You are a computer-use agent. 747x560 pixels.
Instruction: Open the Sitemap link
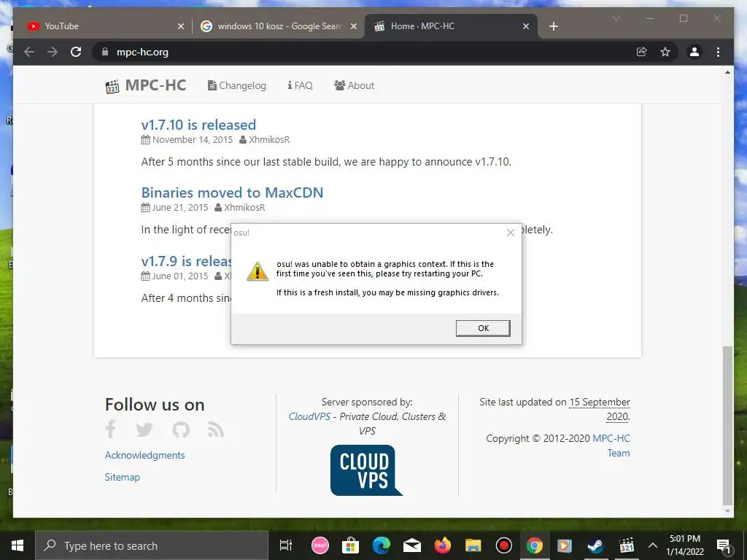(123, 477)
